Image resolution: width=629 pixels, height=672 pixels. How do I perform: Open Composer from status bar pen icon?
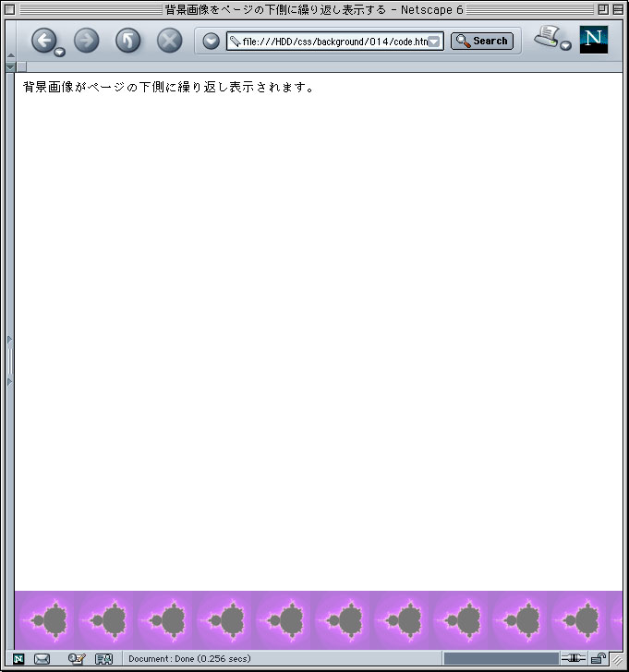77,659
